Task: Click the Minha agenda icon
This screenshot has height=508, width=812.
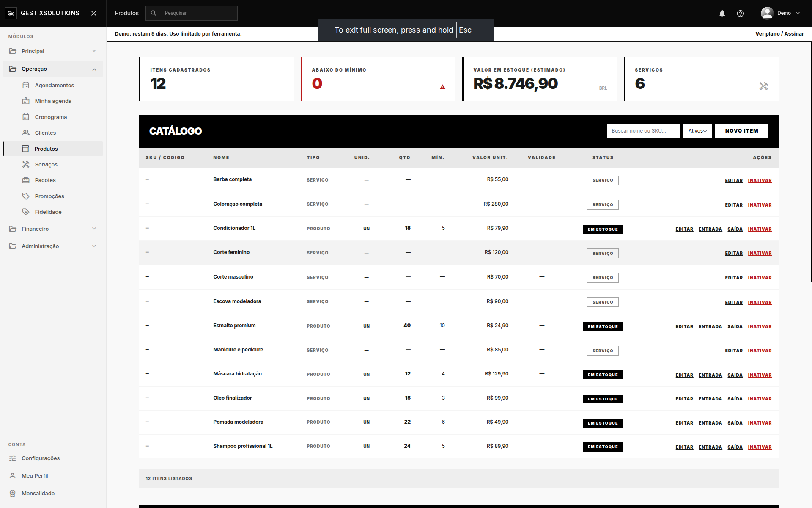Action: point(26,101)
